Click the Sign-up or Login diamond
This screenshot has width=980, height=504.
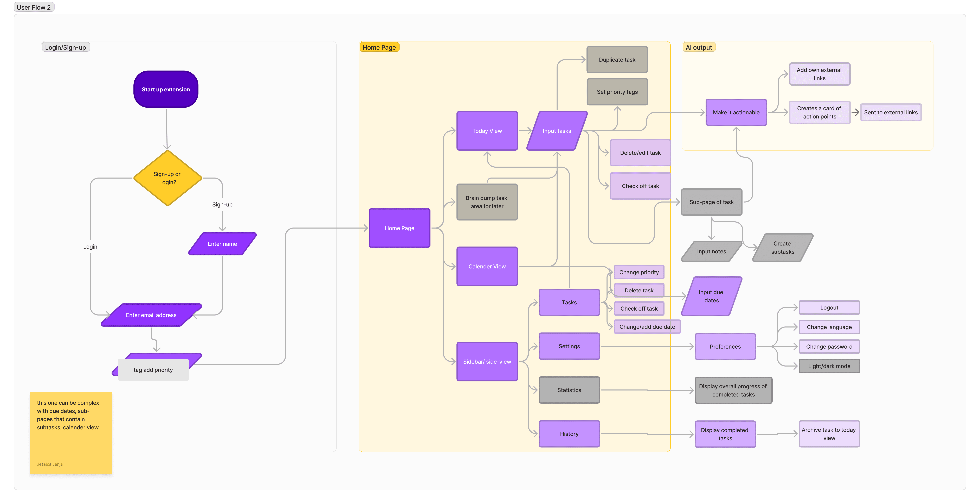point(167,178)
